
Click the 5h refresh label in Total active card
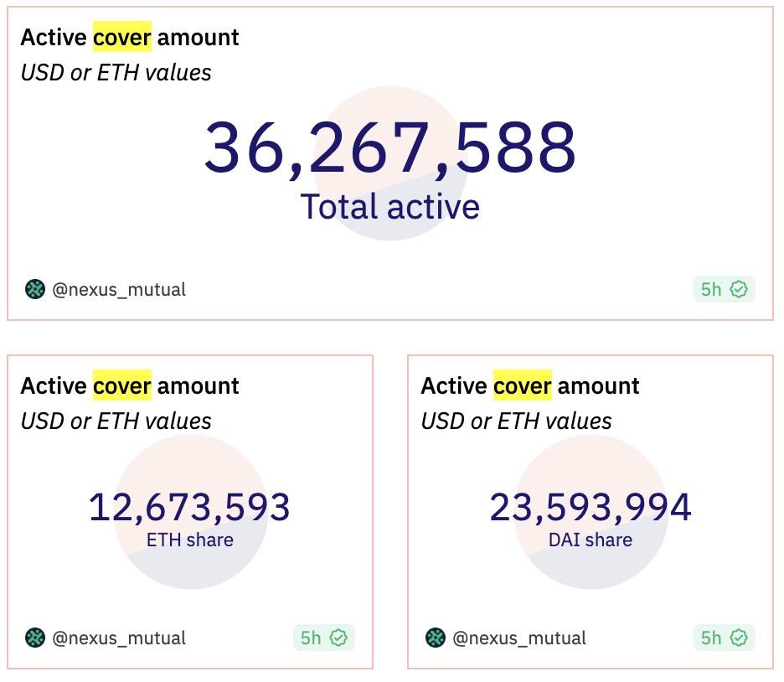click(x=710, y=289)
